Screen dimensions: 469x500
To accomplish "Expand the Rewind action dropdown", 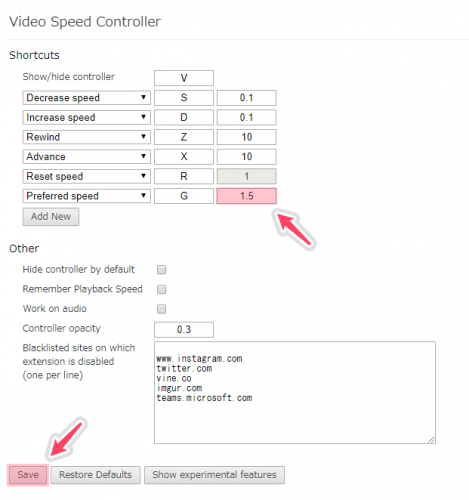I will click(86, 137).
